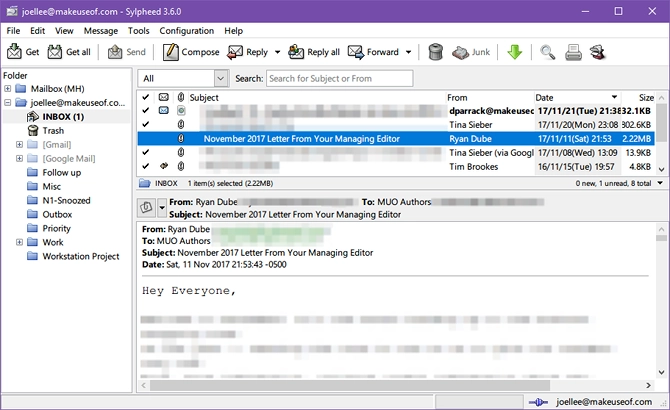Toggle check mark on Tina Sieber via Google row
670x410 pixels.
[x=146, y=152]
